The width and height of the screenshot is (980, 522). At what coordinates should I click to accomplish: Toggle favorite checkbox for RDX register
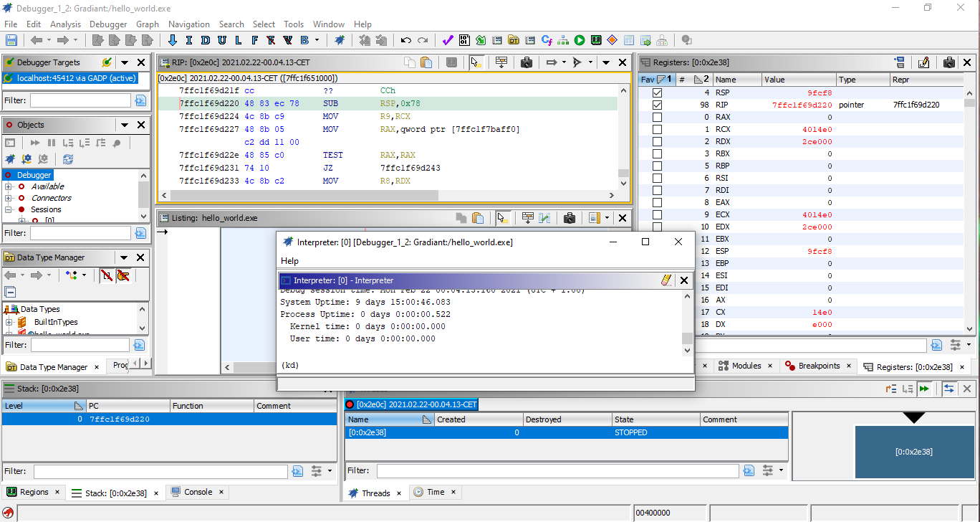pos(657,141)
